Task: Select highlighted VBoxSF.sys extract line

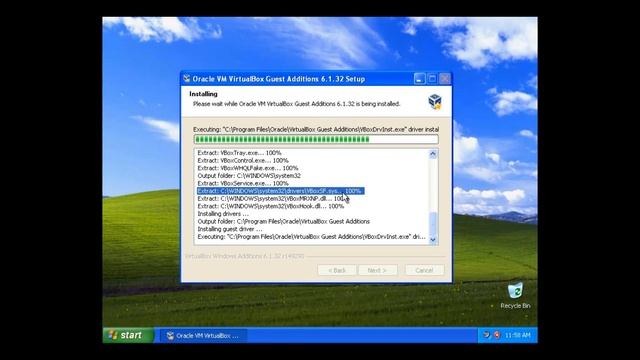Action: [x=280, y=191]
